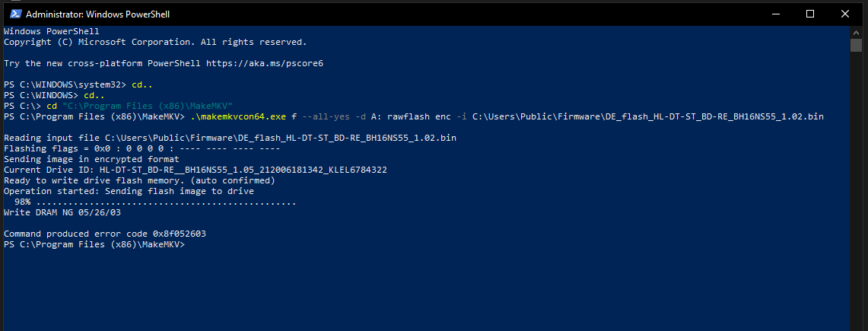The height and width of the screenshot is (331, 868).
Task: Click the empty scrollbar track below the thumb
Action: 857,188
